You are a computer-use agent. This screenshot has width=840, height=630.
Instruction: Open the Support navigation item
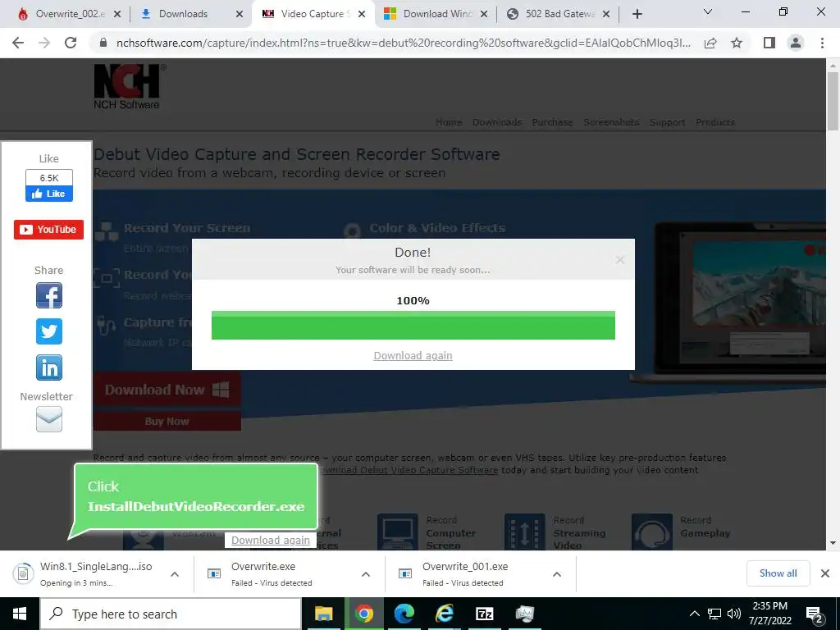tap(668, 122)
